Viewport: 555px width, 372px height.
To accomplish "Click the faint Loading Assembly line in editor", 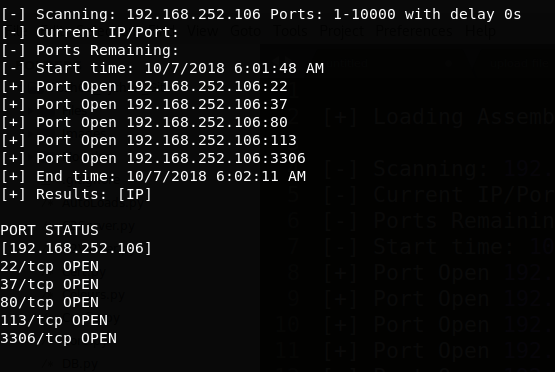I will [439, 118].
